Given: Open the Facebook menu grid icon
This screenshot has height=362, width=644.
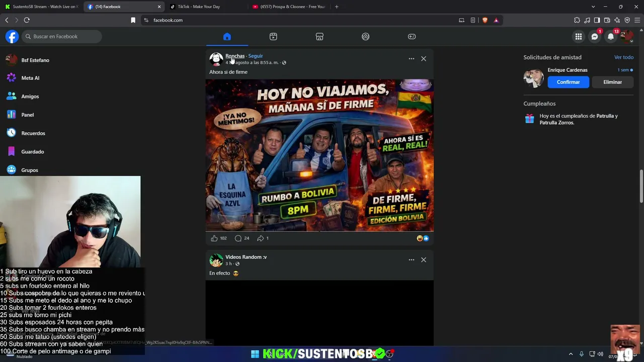Looking at the screenshot, I should tap(579, 36).
